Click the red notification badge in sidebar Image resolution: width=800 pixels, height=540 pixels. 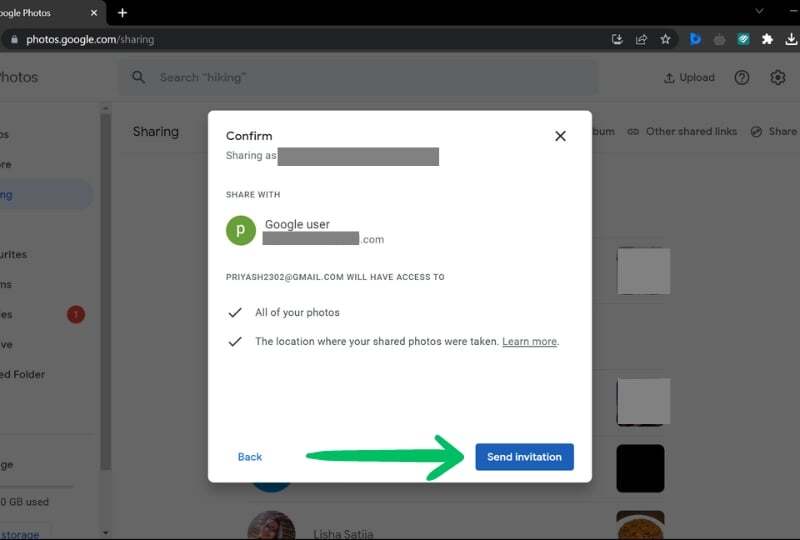click(76, 314)
